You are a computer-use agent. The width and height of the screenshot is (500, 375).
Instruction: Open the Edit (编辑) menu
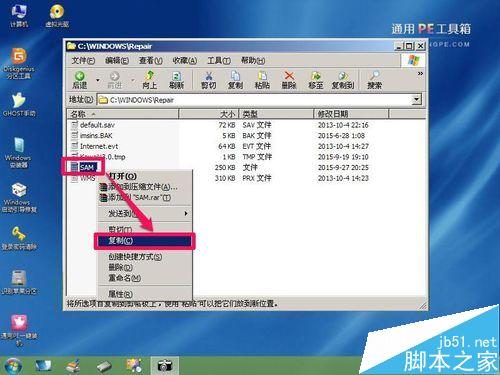tap(117, 61)
